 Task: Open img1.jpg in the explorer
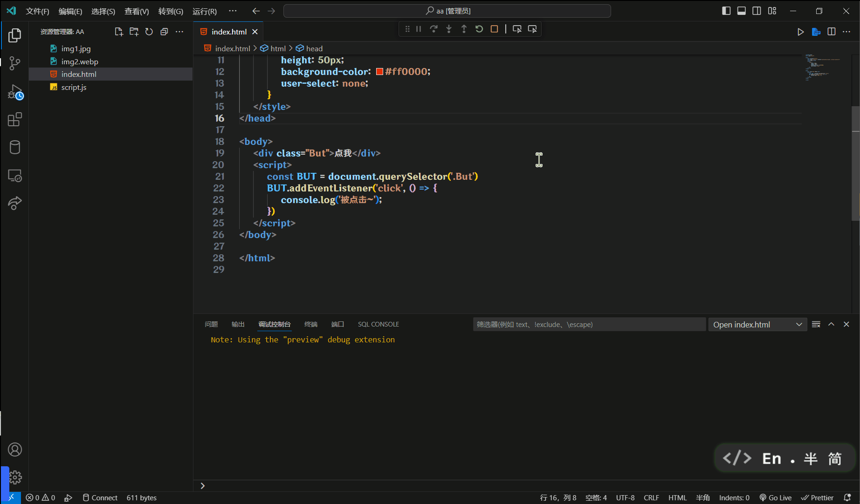point(111,48)
